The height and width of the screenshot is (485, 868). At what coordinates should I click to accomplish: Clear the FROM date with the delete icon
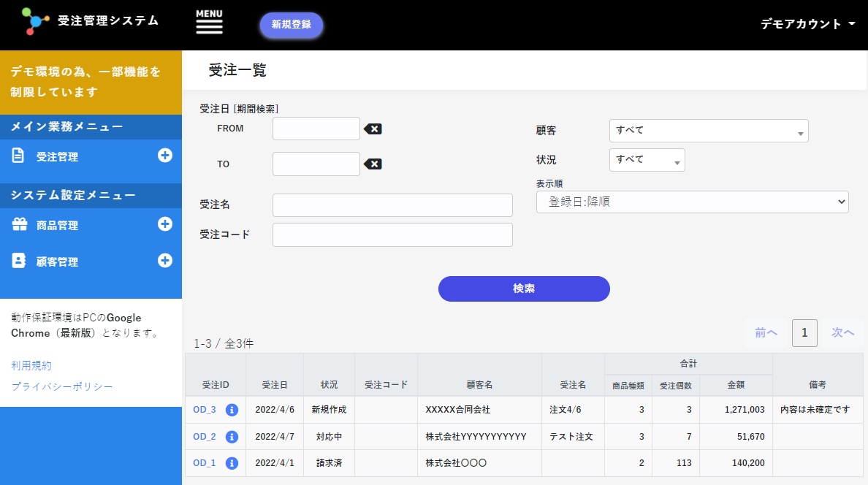[373, 129]
